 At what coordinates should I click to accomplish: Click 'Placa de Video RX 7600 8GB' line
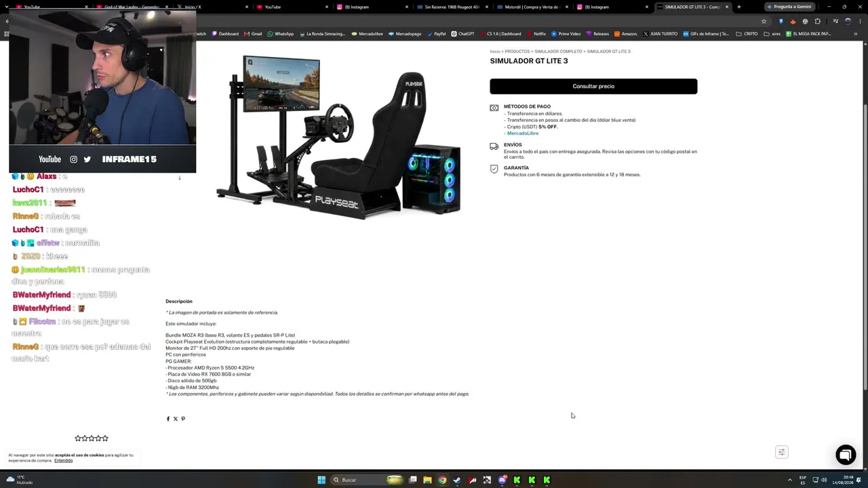click(208, 374)
